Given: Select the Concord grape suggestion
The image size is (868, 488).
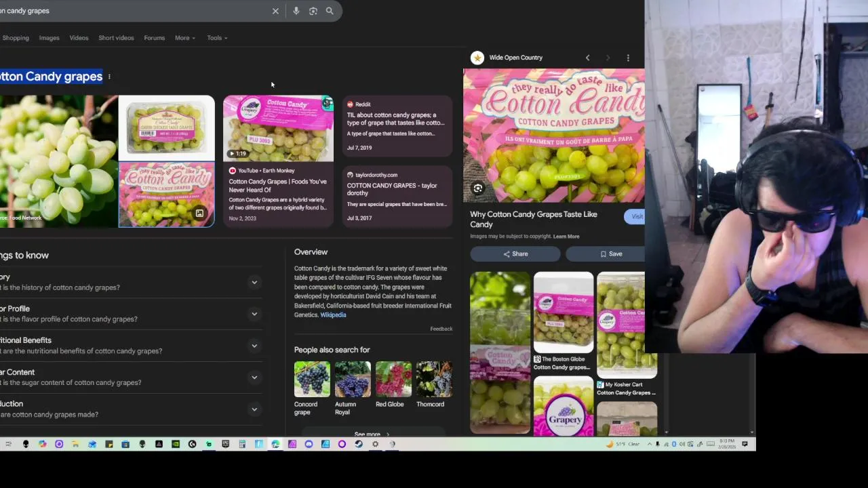Looking at the screenshot, I should [x=312, y=388].
